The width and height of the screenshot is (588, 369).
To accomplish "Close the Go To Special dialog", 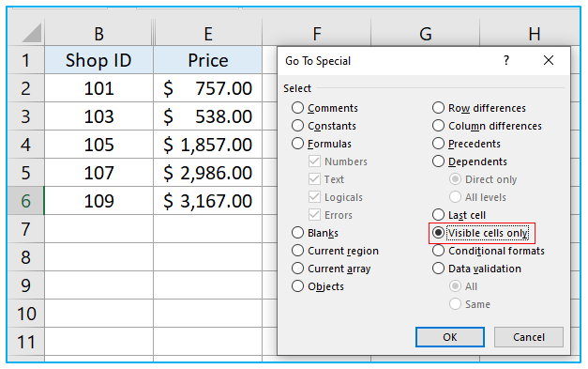I will click(549, 60).
